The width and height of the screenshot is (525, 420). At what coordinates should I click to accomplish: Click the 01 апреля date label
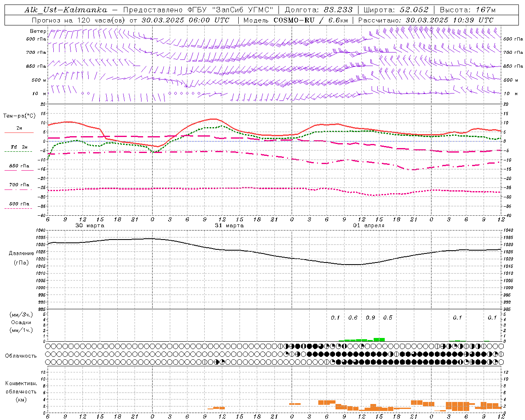pos(369,226)
